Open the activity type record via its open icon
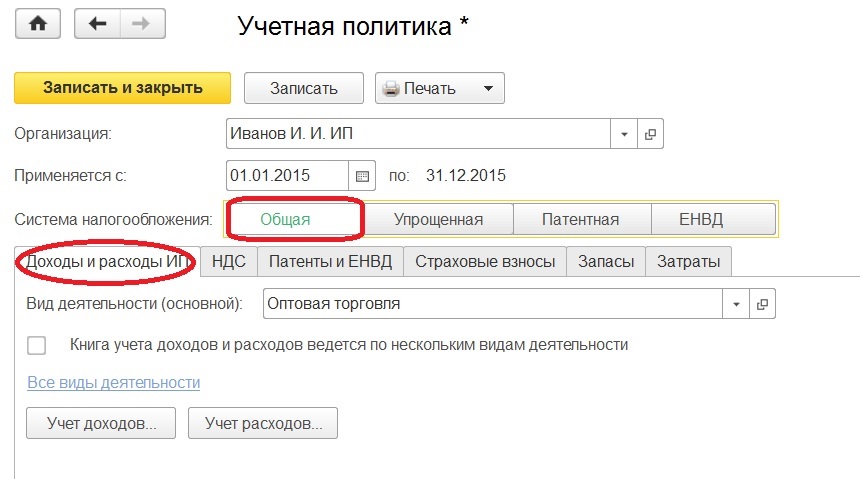Image resolution: width=860 pixels, height=479 pixels. [762, 304]
